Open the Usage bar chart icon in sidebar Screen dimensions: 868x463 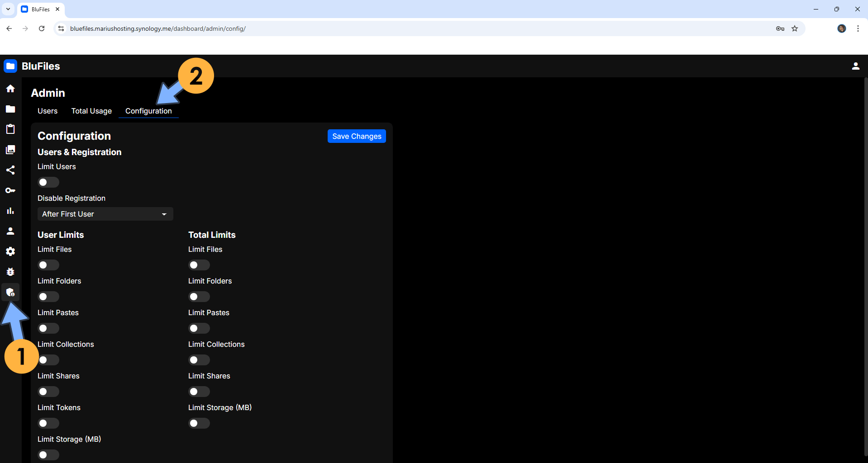pos(10,211)
